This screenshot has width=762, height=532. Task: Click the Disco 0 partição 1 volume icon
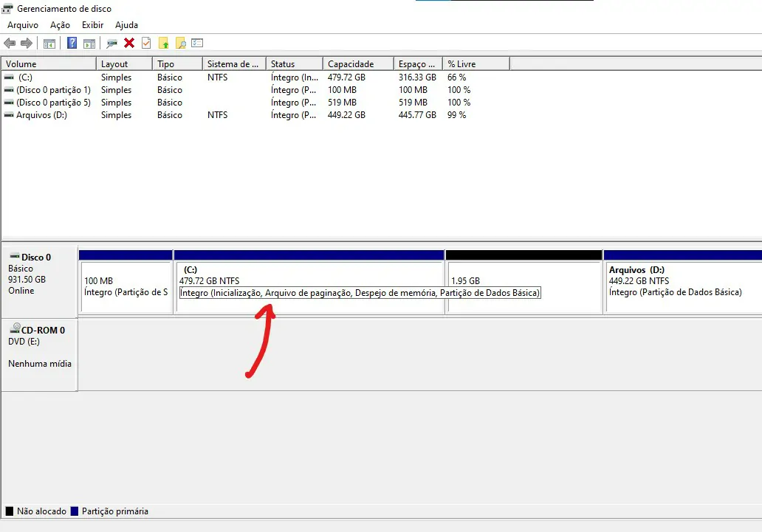(9, 90)
